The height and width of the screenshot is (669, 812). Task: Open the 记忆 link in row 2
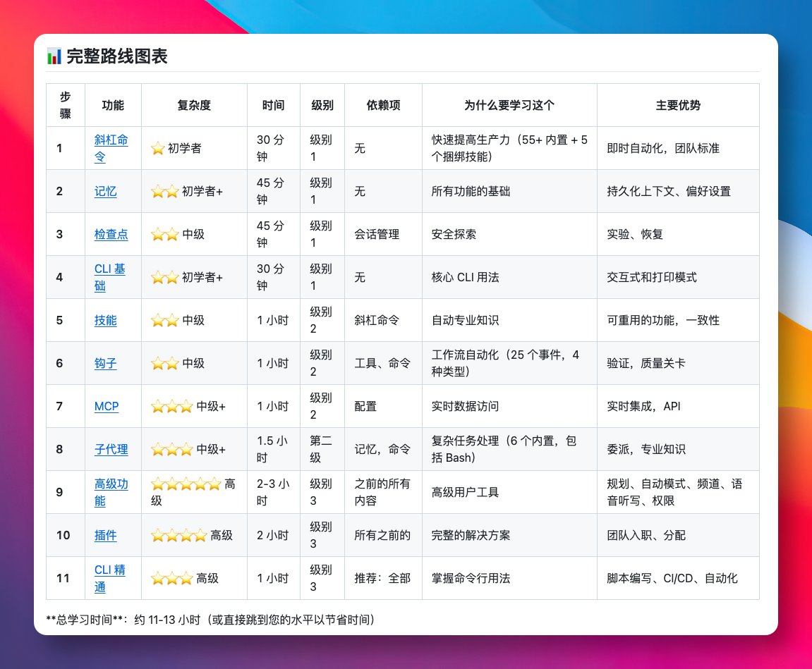pos(104,191)
